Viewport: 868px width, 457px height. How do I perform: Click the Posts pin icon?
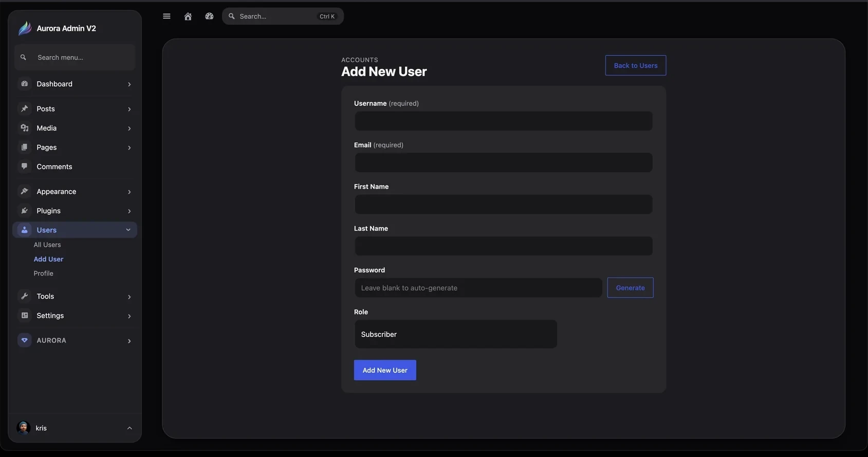[x=24, y=109]
